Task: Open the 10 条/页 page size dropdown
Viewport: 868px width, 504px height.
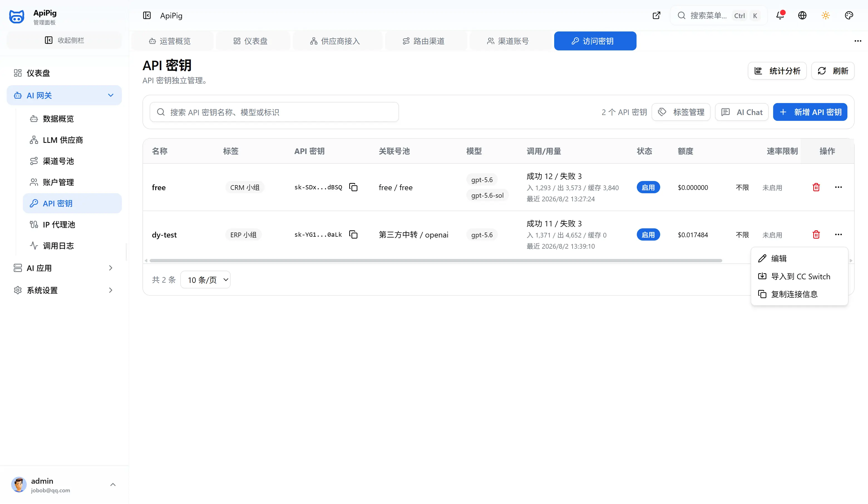Action: [205, 280]
